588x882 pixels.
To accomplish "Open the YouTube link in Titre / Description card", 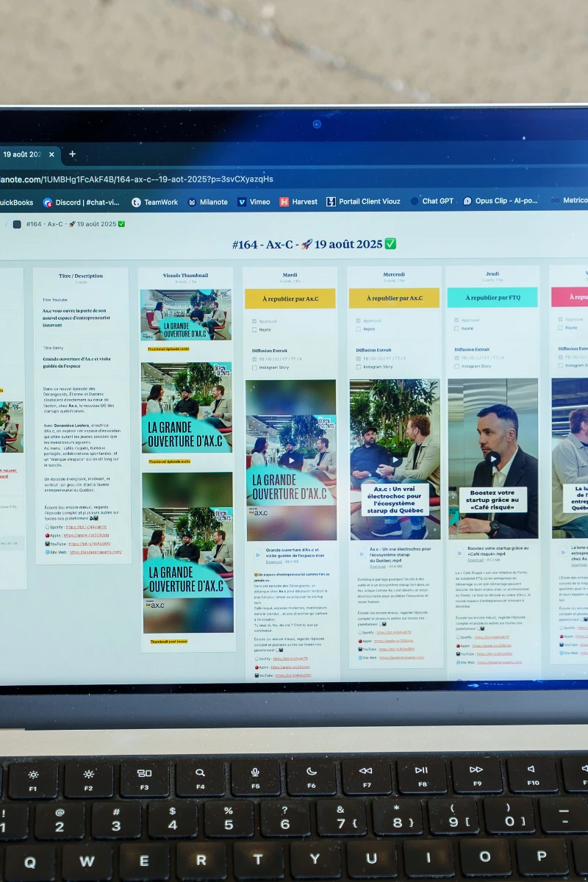I will 90,544.
